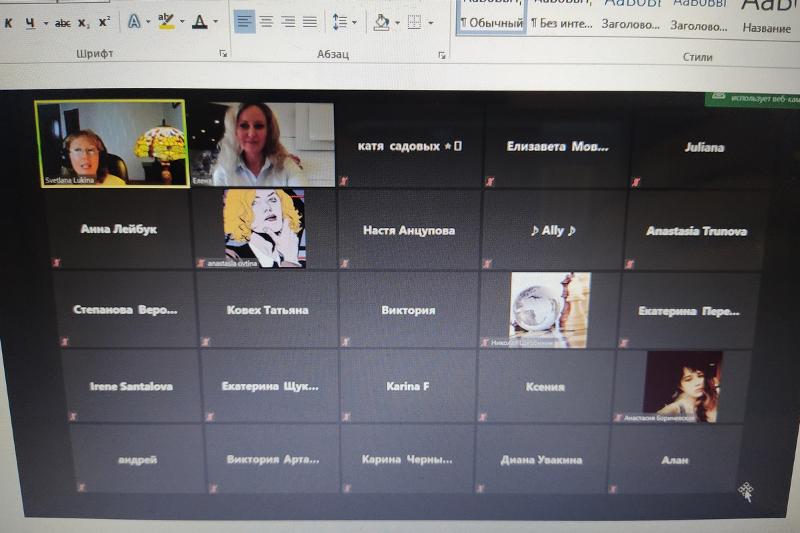The width and height of the screenshot is (800, 533).
Task: Click the shading paint bucket icon
Action: [381, 21]
